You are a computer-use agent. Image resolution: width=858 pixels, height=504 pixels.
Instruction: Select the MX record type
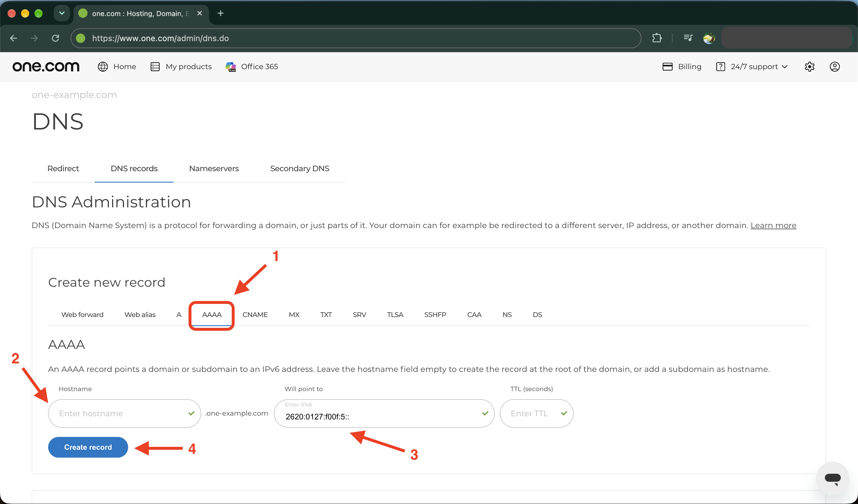294,314
